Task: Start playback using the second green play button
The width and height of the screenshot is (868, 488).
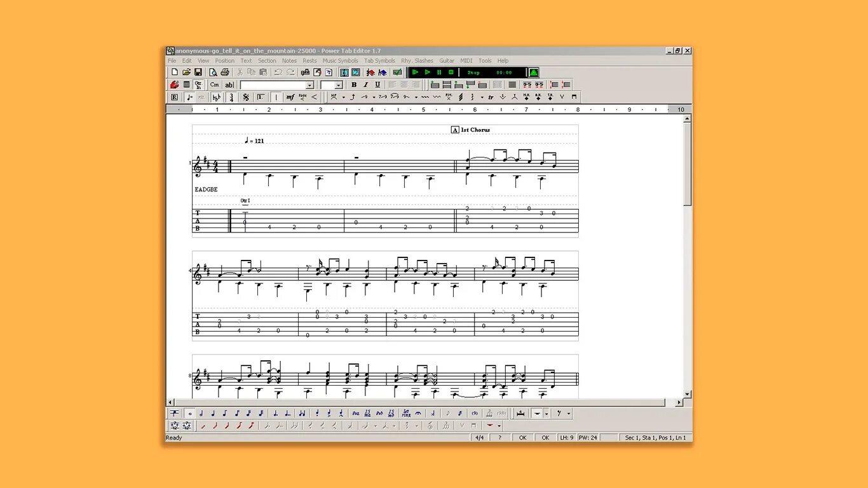Action: point(428,72)
